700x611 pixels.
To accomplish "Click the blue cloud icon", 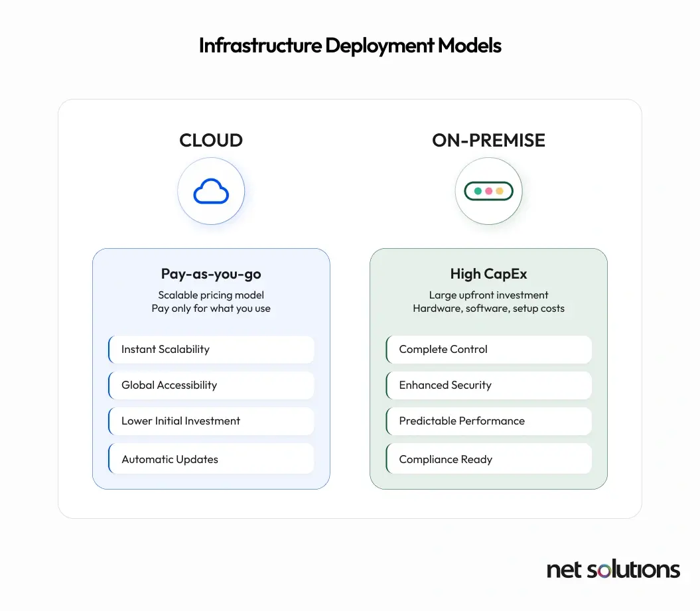I will pyautogui.click(x=211, y=191).
